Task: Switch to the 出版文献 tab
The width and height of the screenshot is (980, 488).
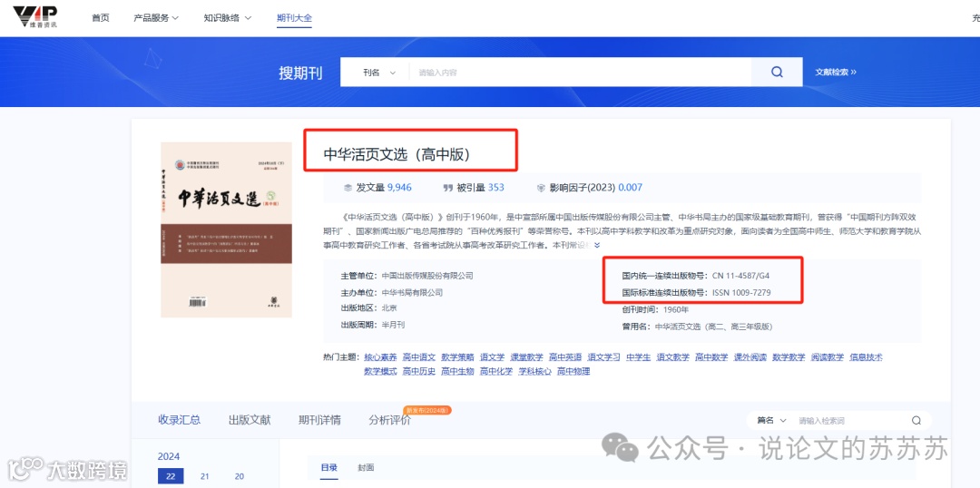Action: 250,420
